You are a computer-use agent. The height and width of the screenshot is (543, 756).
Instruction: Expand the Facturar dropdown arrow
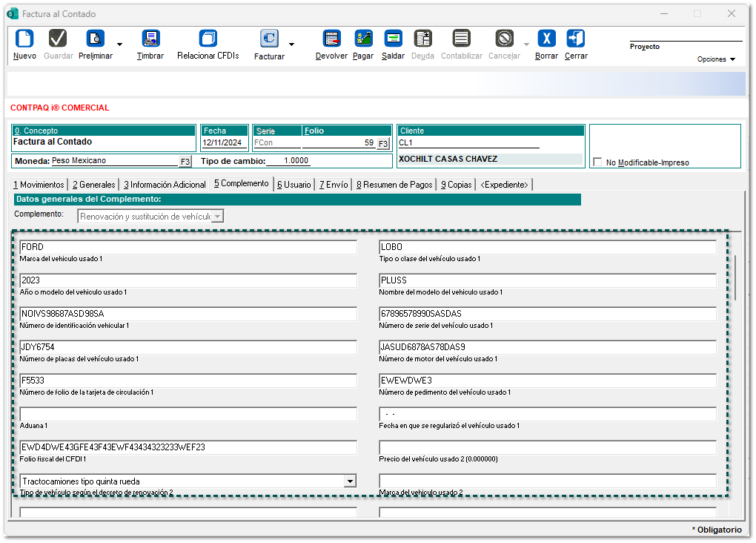tap(291, 45)
